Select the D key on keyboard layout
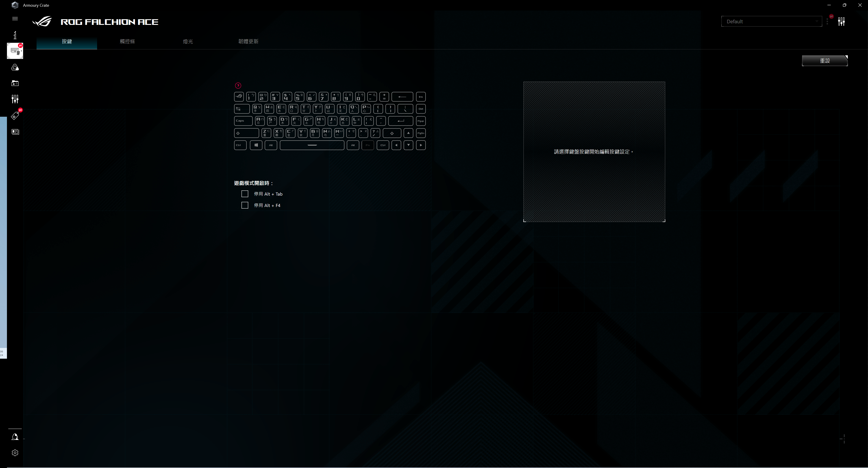This screenshot has height=468, width=868. coord(284,121)
